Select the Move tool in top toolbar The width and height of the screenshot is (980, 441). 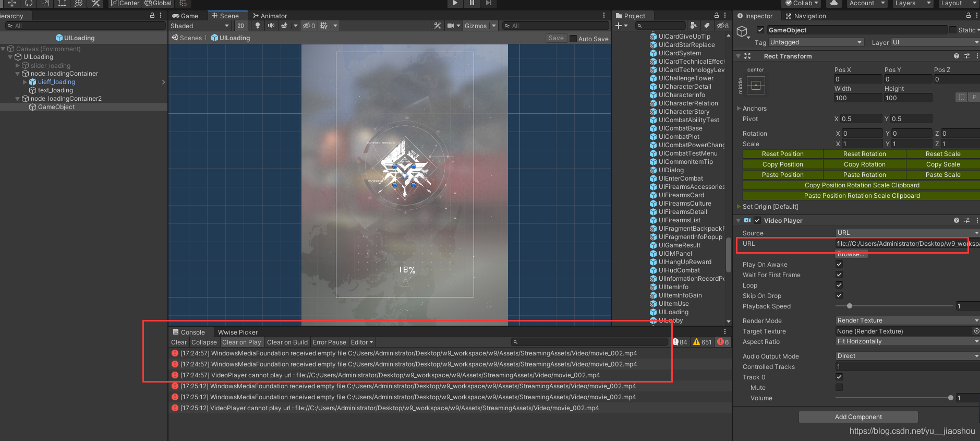(x=11, y=3)
